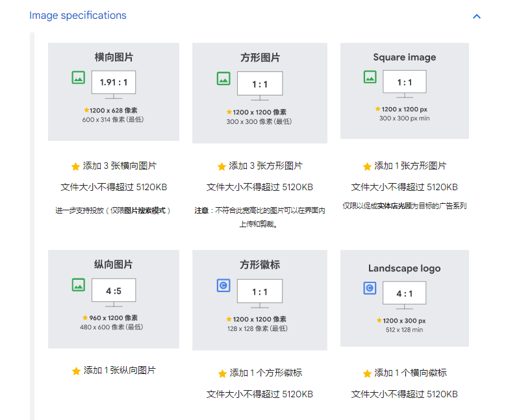Image resolution: width=508 pixels, height=420 pixels.
Task: Click green image icon in Square image card
Action: point(370,77)
